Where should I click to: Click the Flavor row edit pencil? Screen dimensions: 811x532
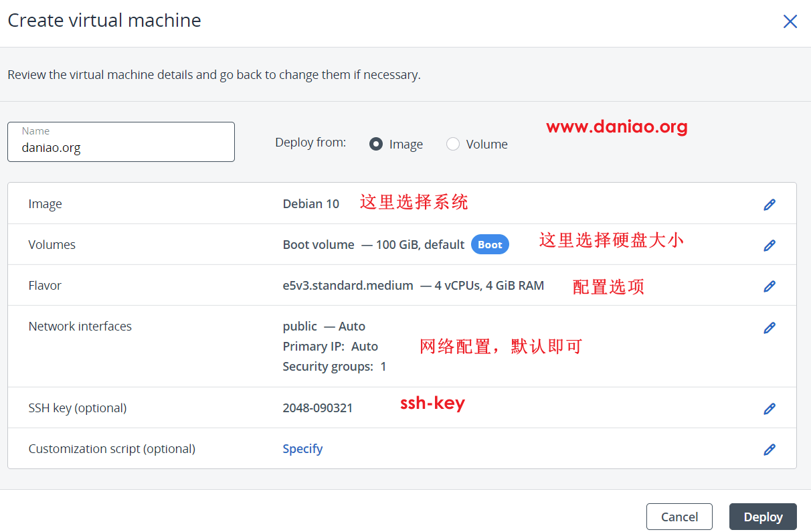770,286
